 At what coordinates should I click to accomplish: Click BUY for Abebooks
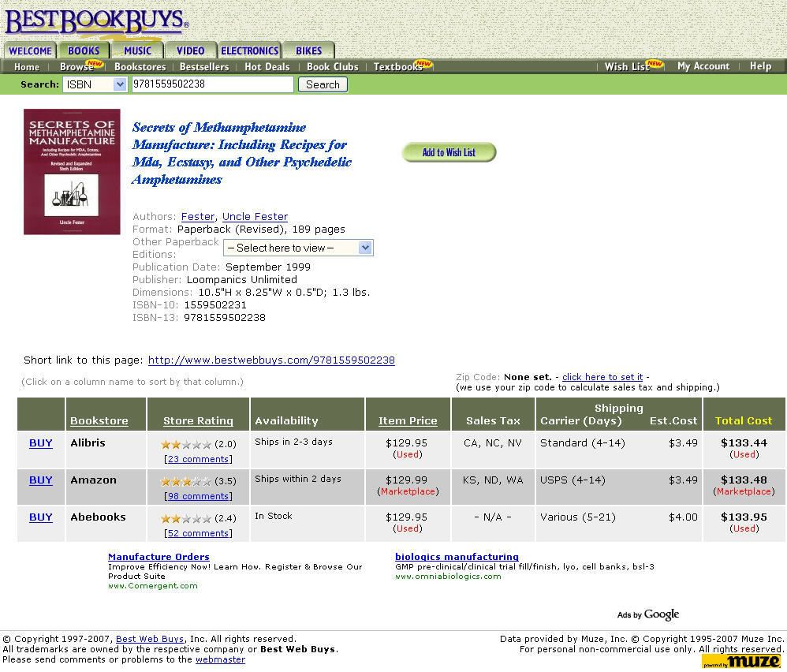click(x=41, y=517)
